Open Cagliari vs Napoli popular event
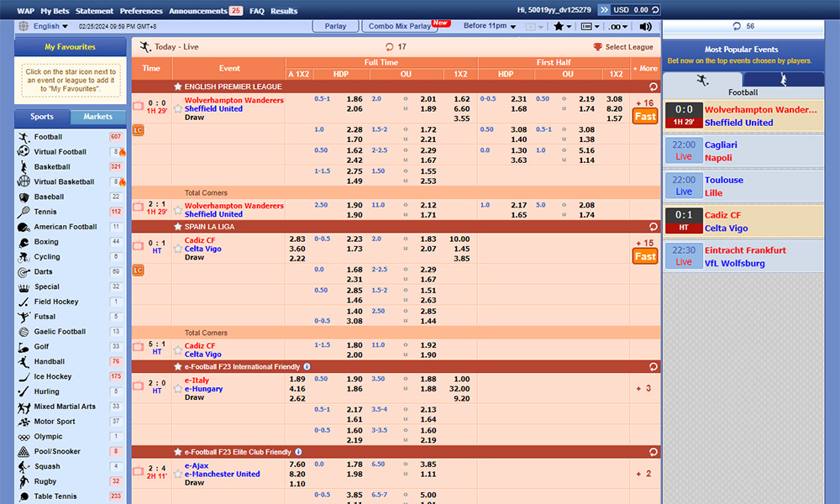 [743, 151]
